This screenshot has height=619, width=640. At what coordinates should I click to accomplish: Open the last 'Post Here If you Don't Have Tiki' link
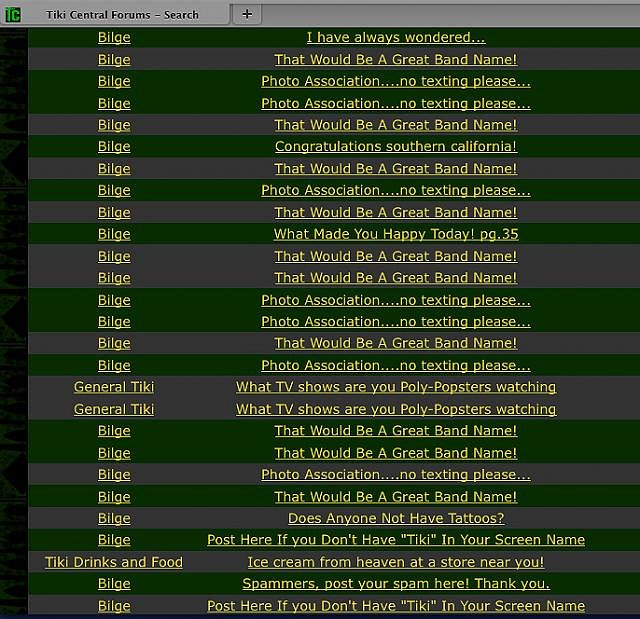tap(396, 606)
